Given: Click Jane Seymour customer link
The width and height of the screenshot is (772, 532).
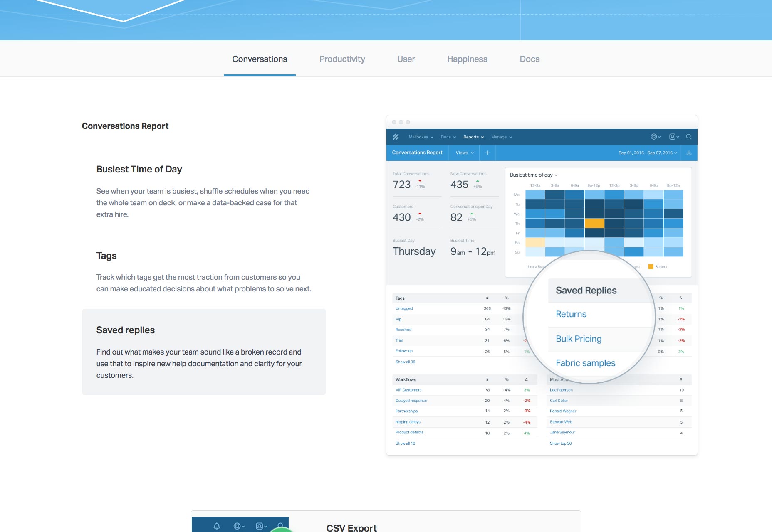Looking at the screenshot, I should tap(562, 432).
